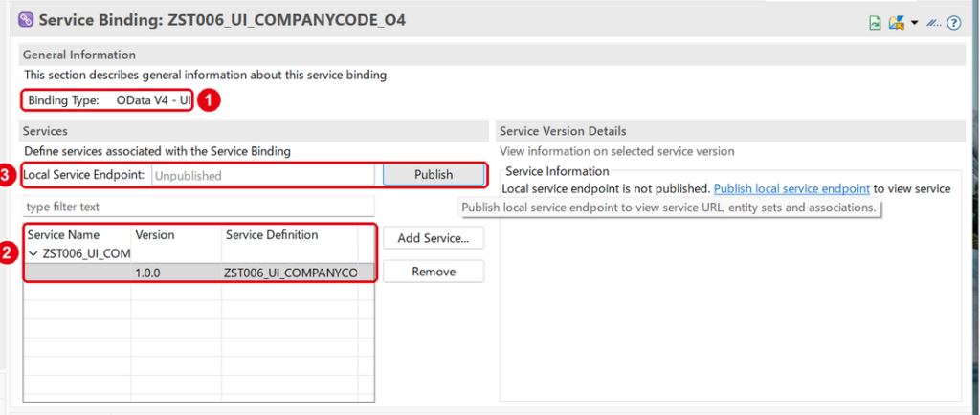Collapse the ZST006_UI_COM service tree node

pyautogui.click(x=33, y=254)
